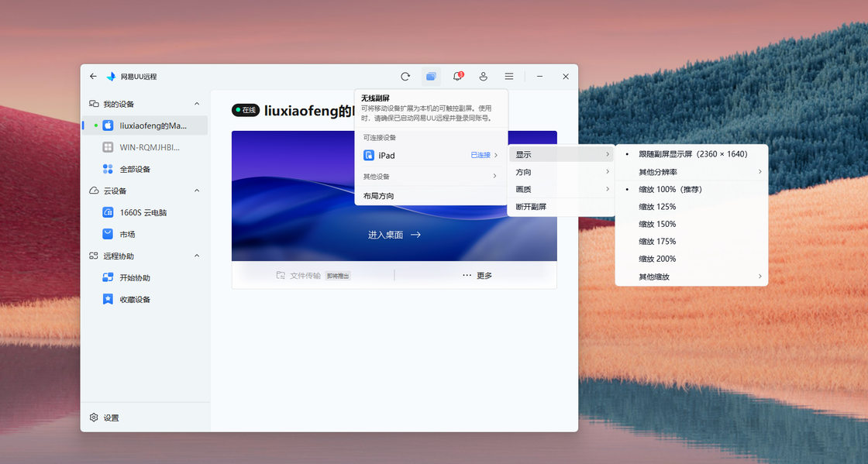
Task: Click the 文件传输 button
Action: [313, 276]
